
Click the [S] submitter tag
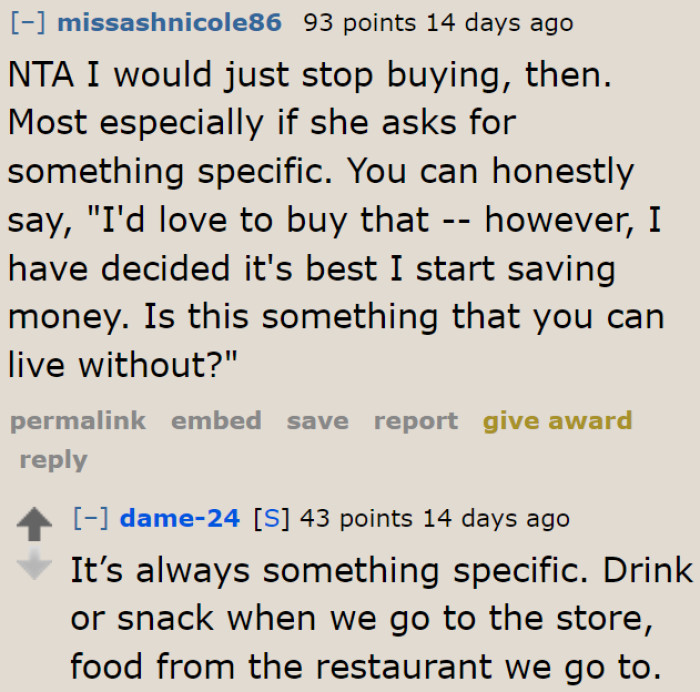pos(270,518)
